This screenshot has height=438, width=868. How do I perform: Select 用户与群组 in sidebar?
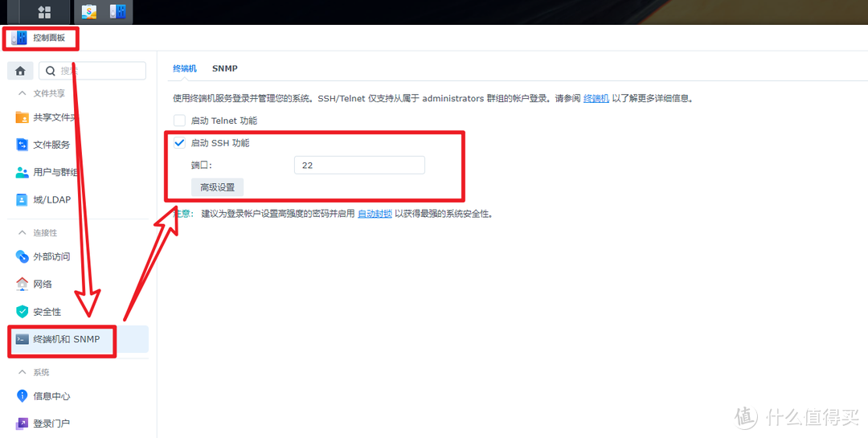(x=55, y=172)
